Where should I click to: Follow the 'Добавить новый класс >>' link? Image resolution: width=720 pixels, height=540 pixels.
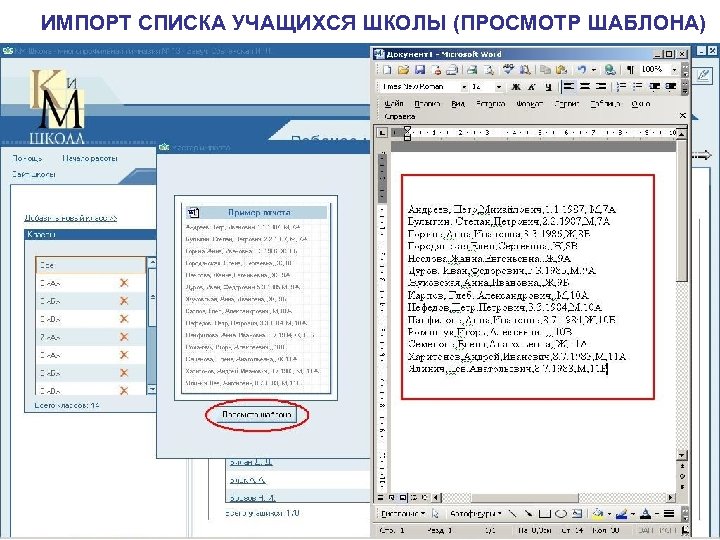click(70, 218)
